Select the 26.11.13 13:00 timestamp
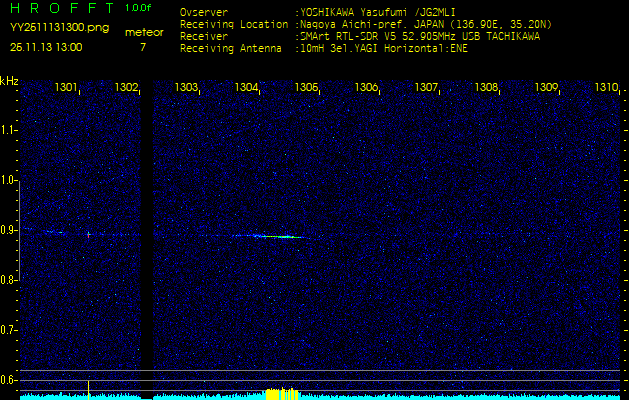 [x=46, y=47]
